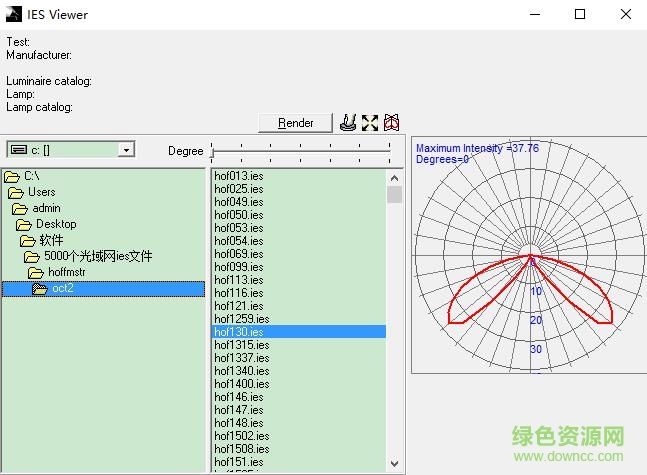Click the expand-arrows fullscreen icon
Viewport: 647px width, 475px height.
pos(370,122)
